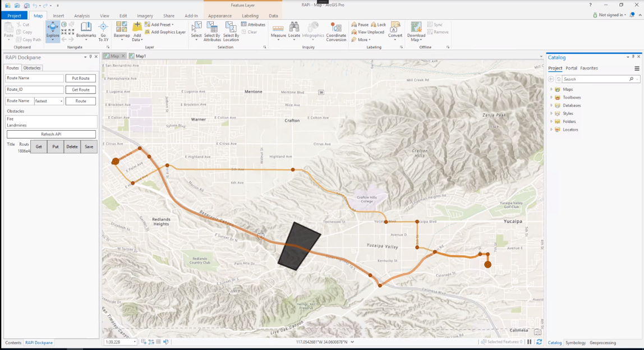Click Download Map

tap(416, 31)
